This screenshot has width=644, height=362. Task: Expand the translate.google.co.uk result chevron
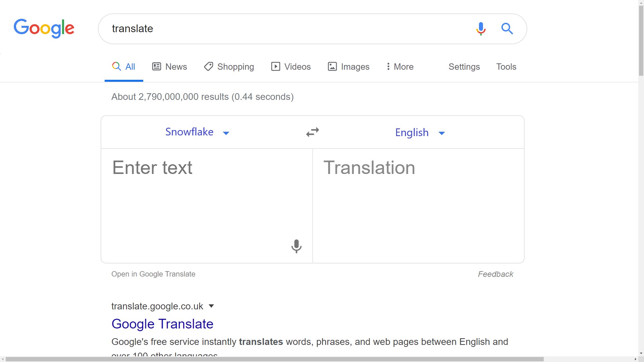[x=211, y=306]
